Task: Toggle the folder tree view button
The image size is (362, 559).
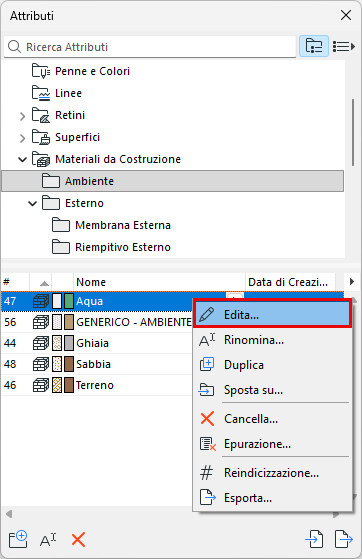Action: click(x=314, y=46)
